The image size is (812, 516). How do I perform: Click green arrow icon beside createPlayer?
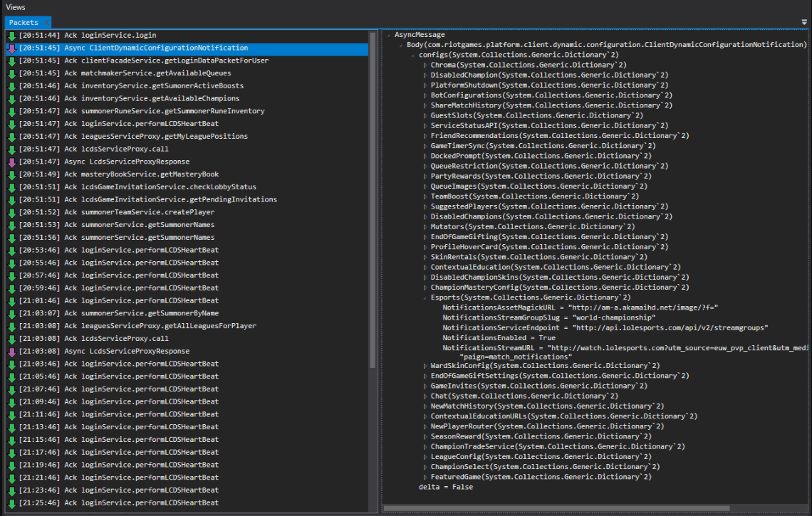[x=12, y=213]
